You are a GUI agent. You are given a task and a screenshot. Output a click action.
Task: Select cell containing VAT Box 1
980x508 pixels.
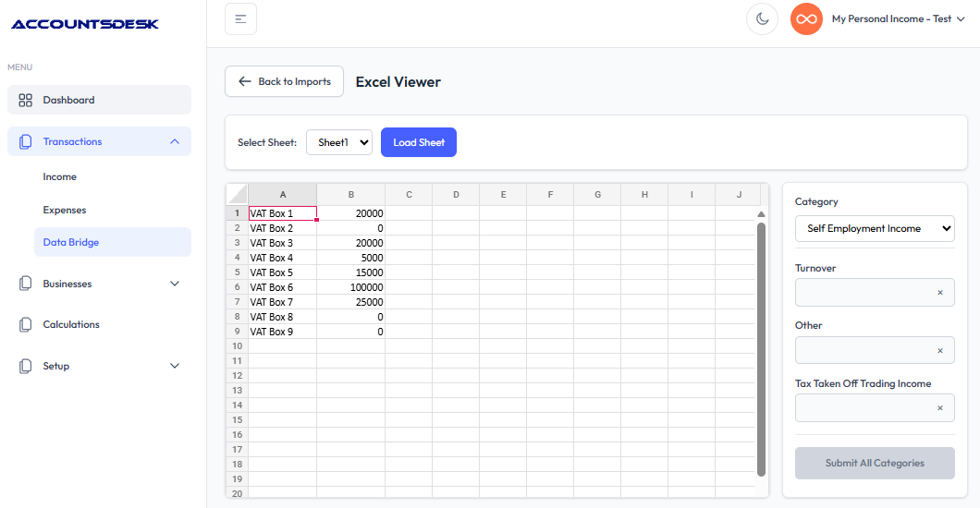tap(283, 213)
